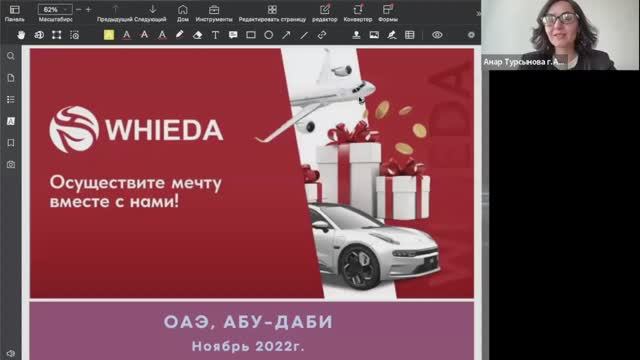
Task: Select the Hand pan tool
Action: tap(21, 35)
